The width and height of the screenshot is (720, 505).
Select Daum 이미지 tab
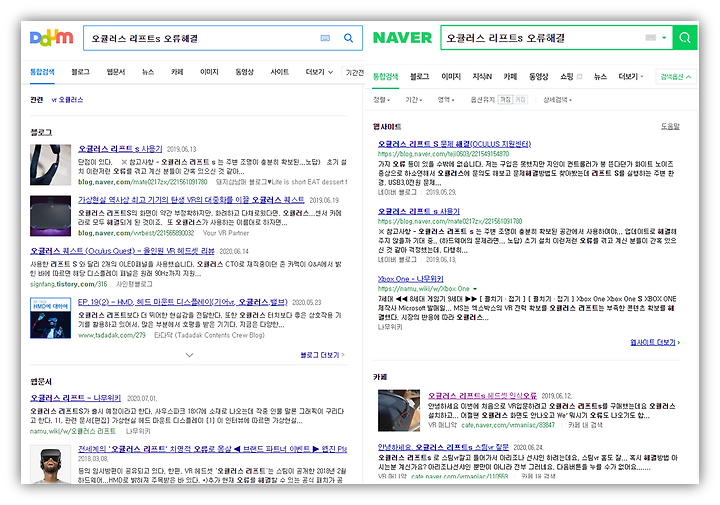[209, 72]
